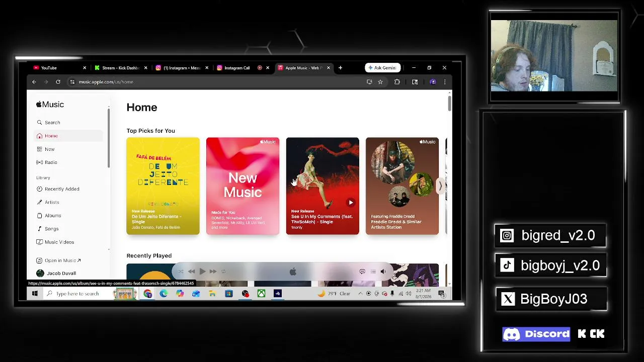Click the X handle BigBoyJ03 overlay
644x362 pixels.
551,299
